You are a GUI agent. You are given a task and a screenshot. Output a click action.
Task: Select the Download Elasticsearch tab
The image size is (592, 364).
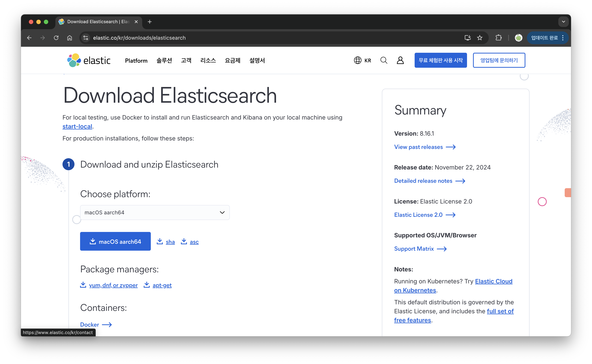96,22
